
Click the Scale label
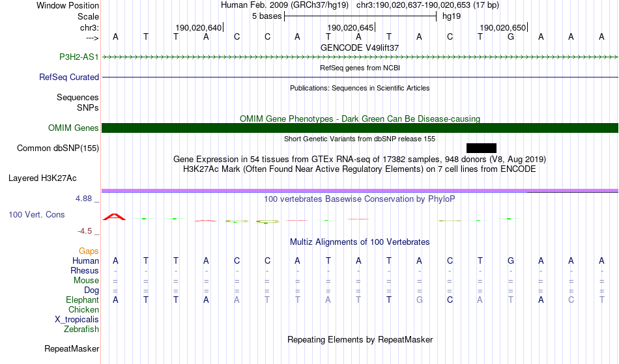[x=88, y=16]
